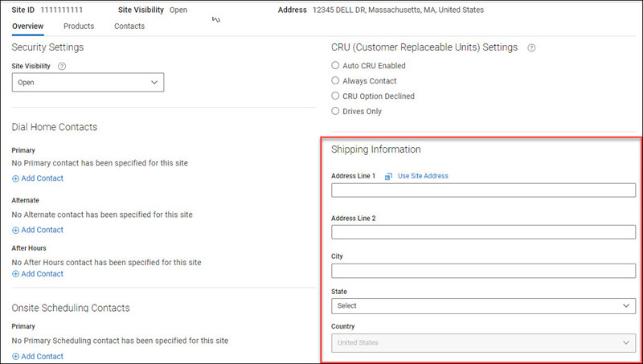This screenshot has height=364, width=643.
Task: Switch to the Products tab
Action: 79,27
